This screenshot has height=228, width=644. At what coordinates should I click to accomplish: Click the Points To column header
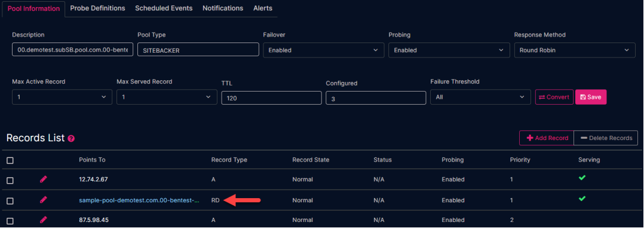93,160
